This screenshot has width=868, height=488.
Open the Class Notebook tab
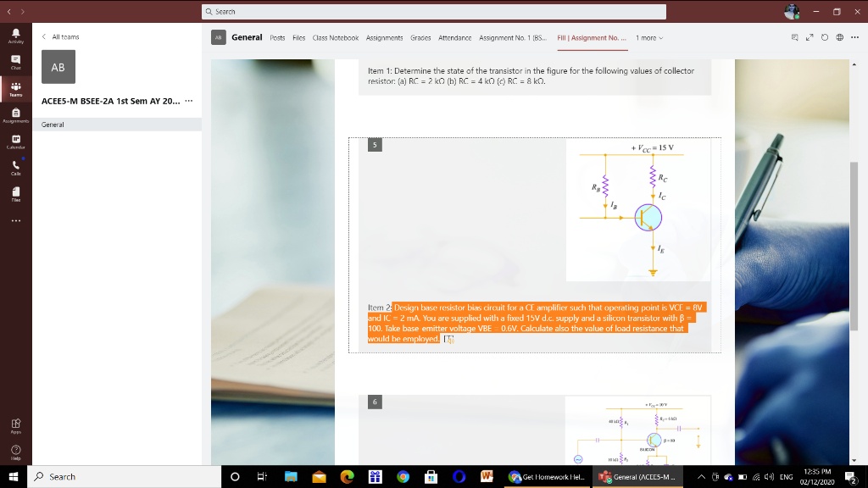tap(336, 37)
